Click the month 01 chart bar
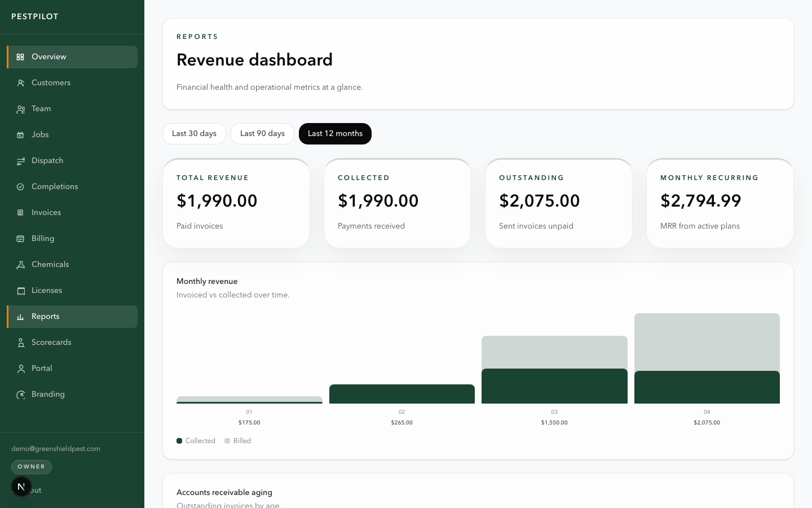Viewport: 812px width, 508px height. click(249, 400)
